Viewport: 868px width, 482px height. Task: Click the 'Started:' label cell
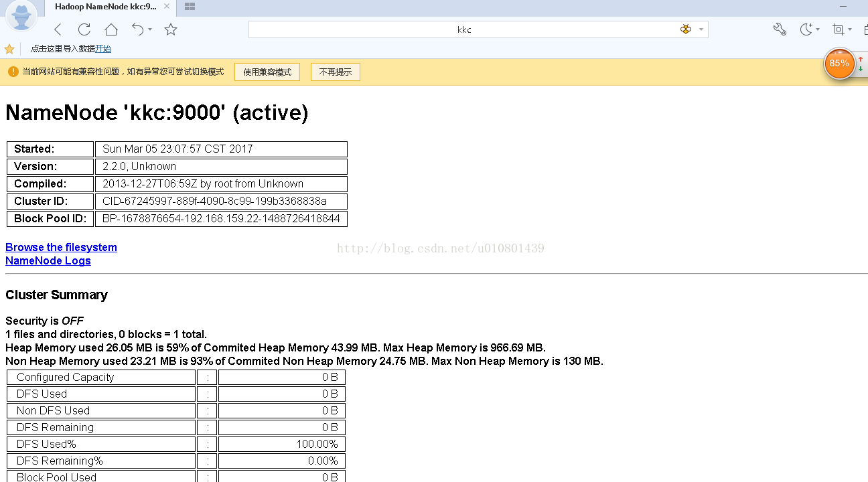click(x=50, y=149)
